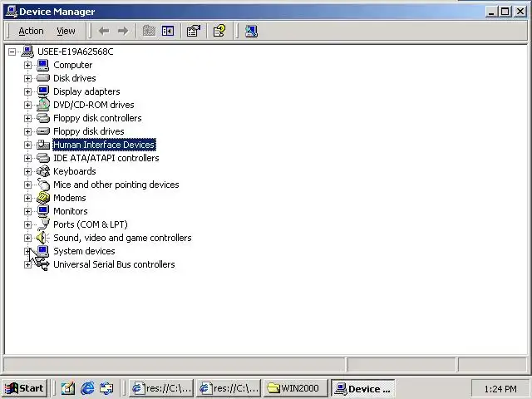Expand the Disk drives category
The image size is (532, 399).
click(27, 78)
